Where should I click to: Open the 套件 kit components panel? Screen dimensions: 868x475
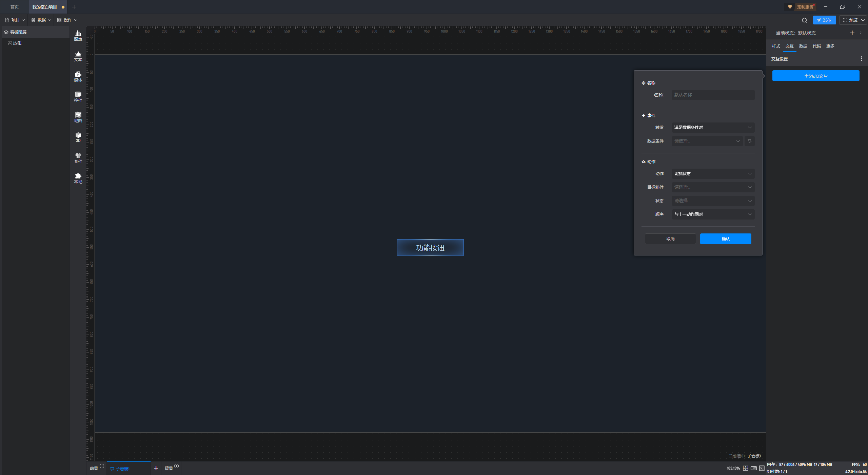tap(78, 157)
